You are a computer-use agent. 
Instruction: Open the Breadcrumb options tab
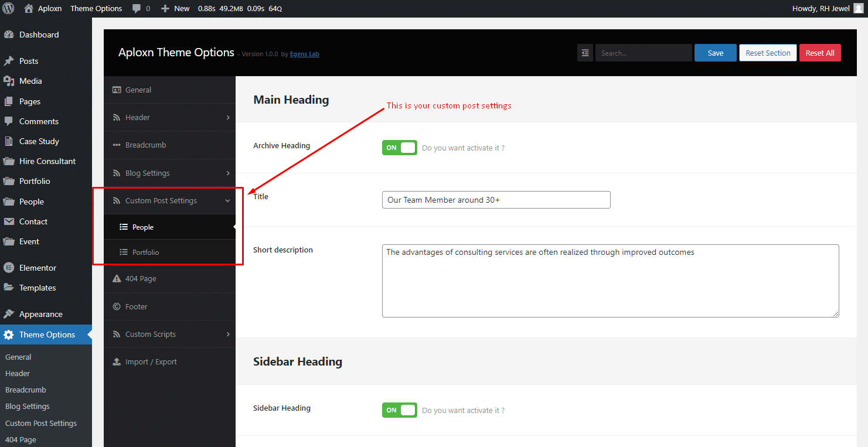pos(169,145)
